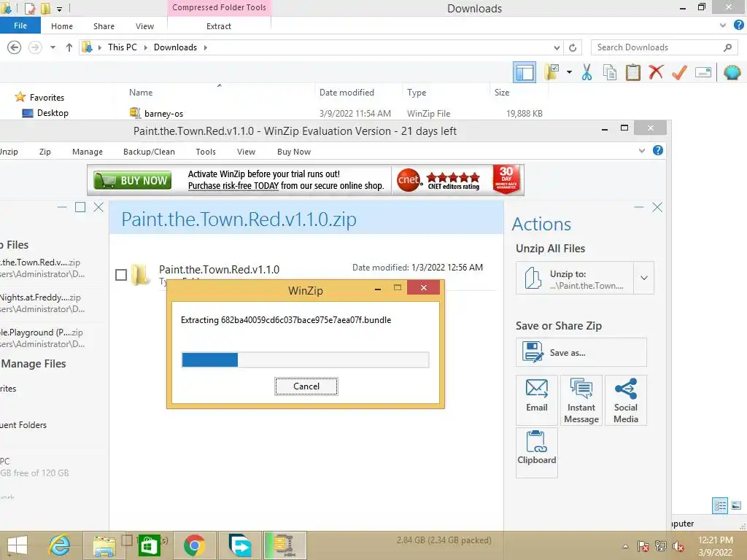Open Google Chrome from taskbar

194,545
